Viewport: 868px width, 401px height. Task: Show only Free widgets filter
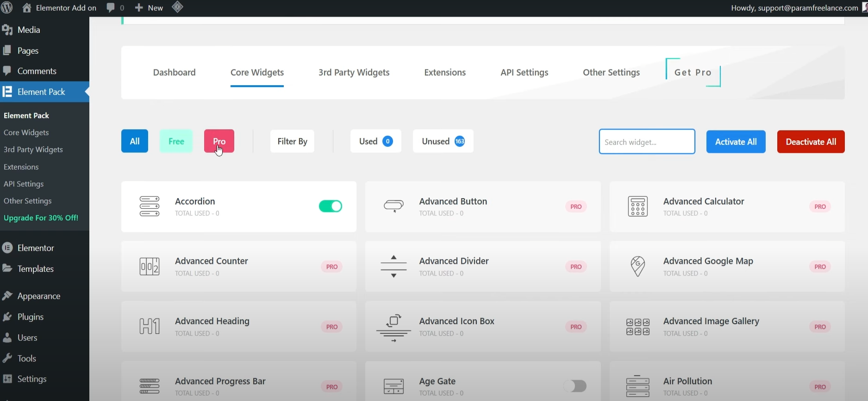(176, 141)
